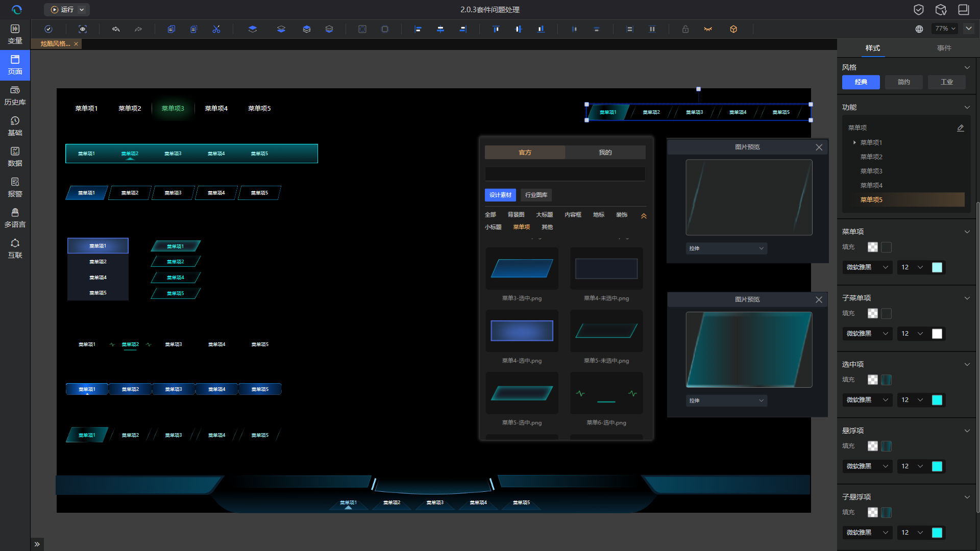980x551 pixels.
Task: Open the 选中项 font size dropdown
Action: pyautogui.click(x=912, y=400)
